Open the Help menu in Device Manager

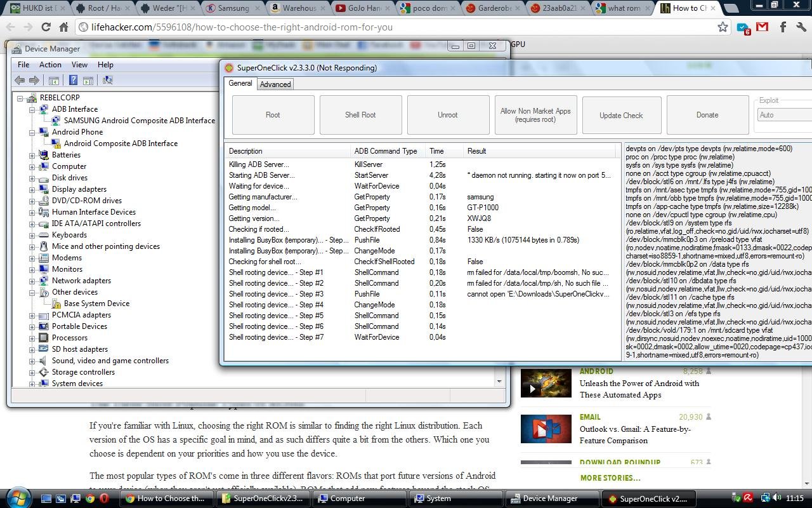pyautogui.click(x=105, y=64)
